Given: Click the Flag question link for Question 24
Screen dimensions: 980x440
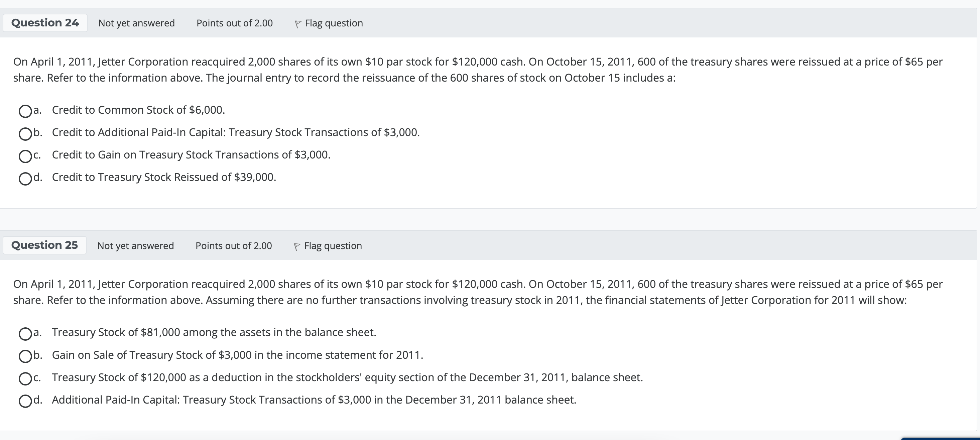Looking at the screenshot, I should [334, 23].
